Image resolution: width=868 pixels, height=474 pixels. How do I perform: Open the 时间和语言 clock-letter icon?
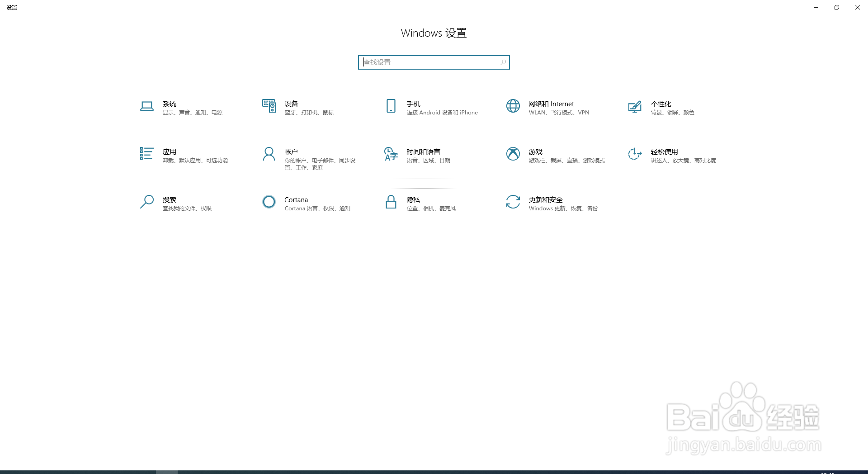pyautogui.click(x=391, y=154)
